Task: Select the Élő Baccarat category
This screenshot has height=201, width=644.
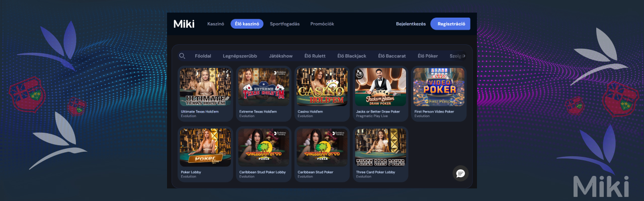Action: [x=392, y=56]
